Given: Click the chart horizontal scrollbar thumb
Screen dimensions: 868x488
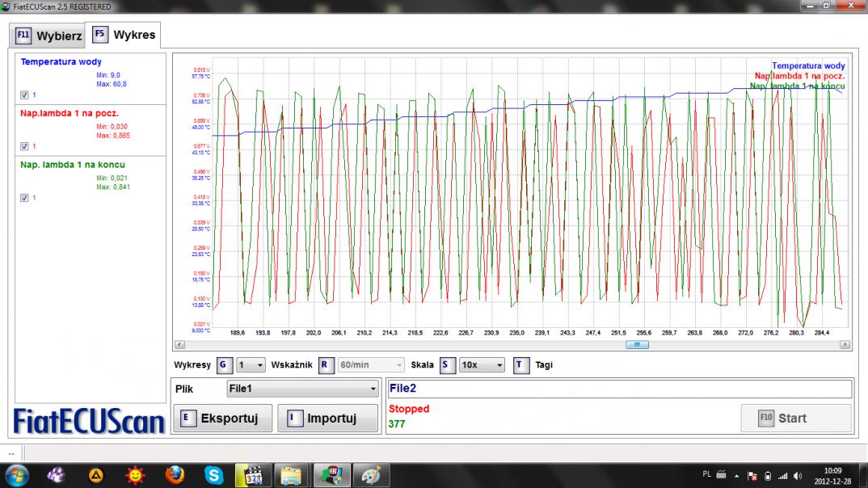Looking at the screenshot, I should tap(637, 345).
